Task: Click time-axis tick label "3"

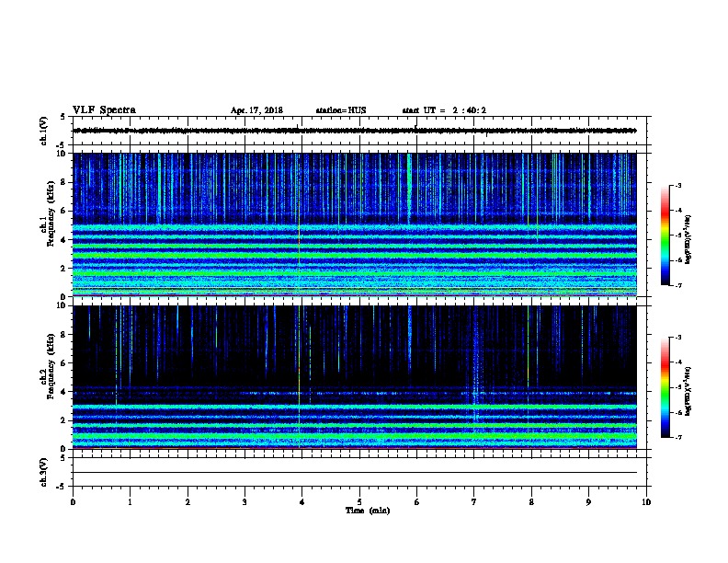Action: click(x=245, y=501)
